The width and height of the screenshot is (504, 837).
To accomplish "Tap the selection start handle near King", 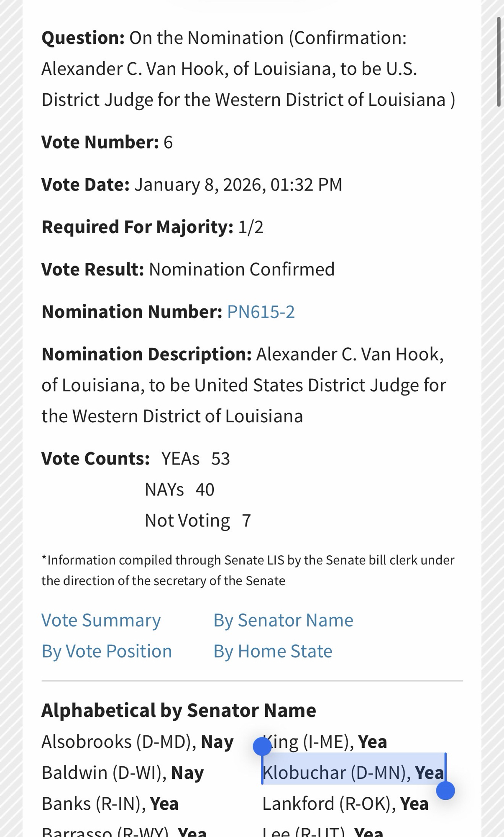I will coord(262,746).
